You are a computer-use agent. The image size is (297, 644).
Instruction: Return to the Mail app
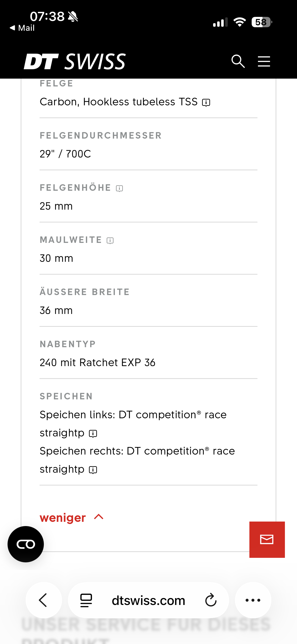coord(22,28)
